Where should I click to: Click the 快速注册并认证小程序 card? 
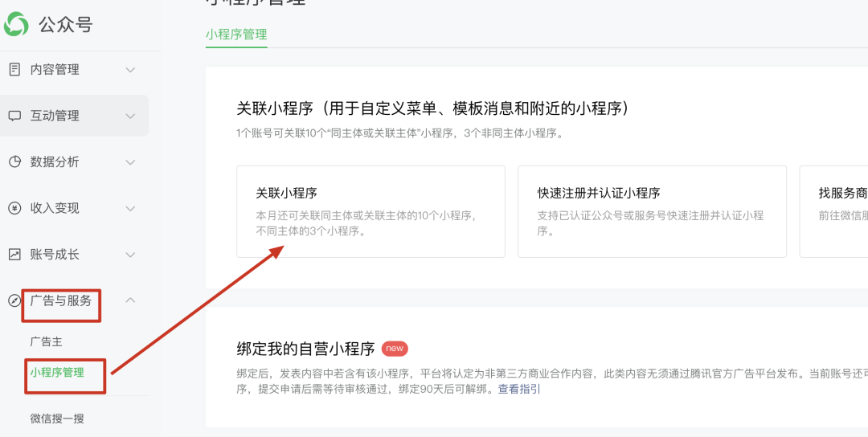(652, 211)
